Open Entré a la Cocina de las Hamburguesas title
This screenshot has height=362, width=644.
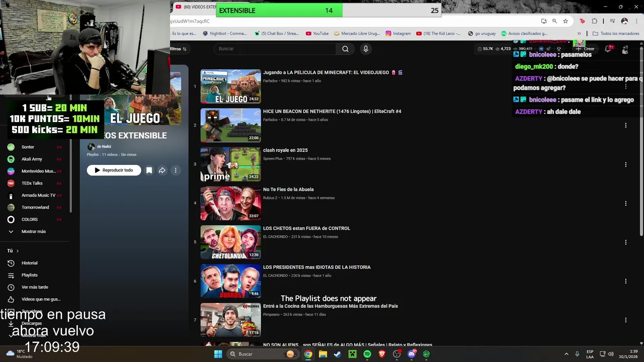point(331,306)
